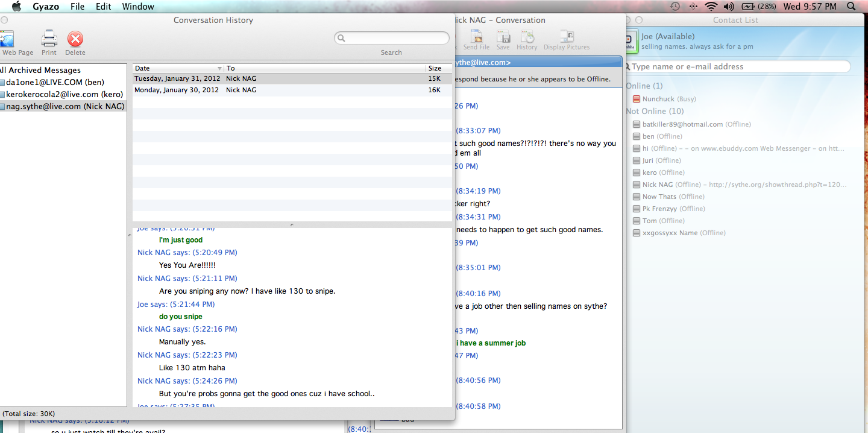Screen dimensions: 868x433
Task: Collapse the Online (1) group
Action: tap(644, 86)
